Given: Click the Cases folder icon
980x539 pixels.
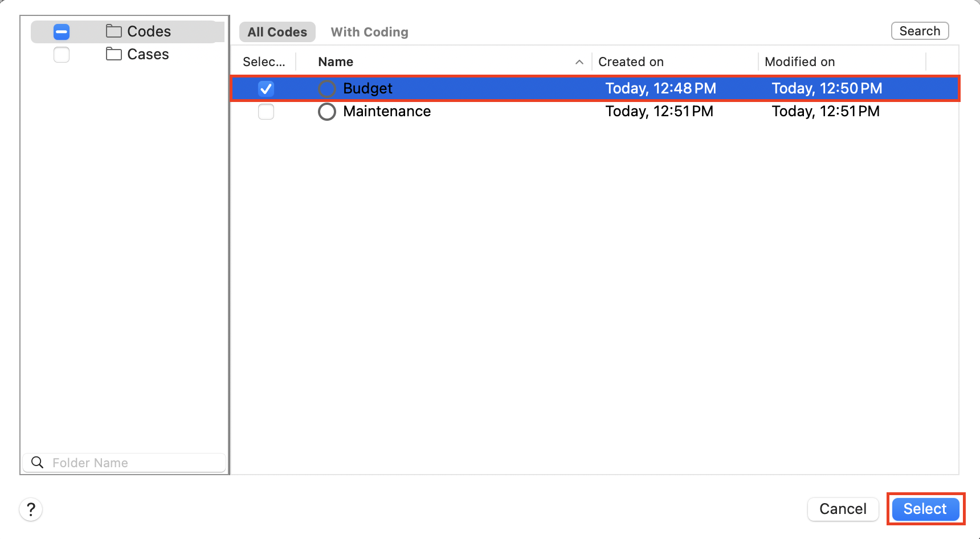Looking at the screenshot, I should pos(114,54).
